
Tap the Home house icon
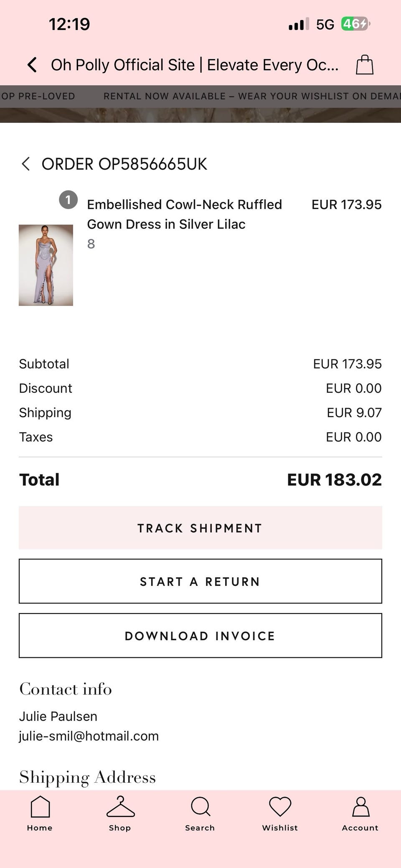tap(40, 807)
